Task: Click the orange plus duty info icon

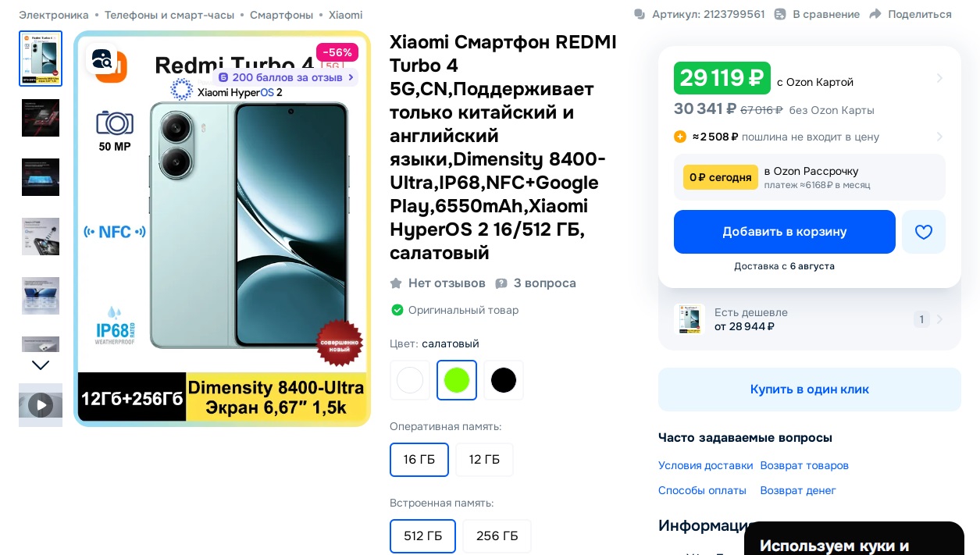Action: point(680,137)
